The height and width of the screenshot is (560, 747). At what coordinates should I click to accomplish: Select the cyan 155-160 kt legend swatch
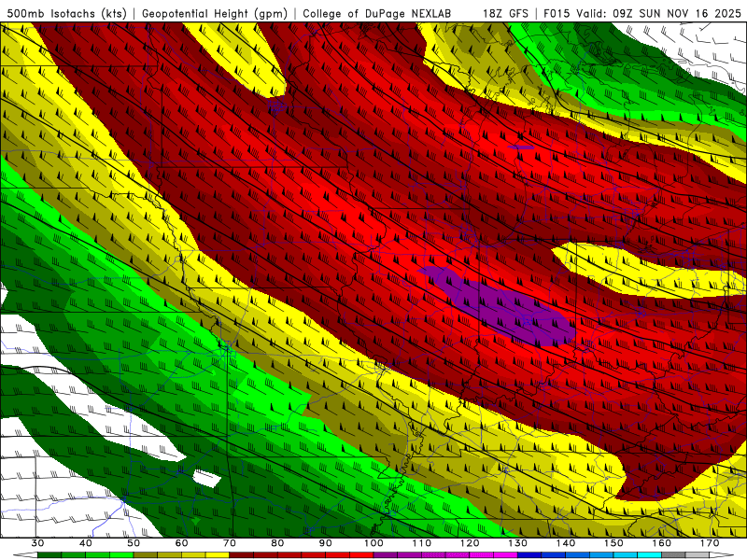pos(650,555)
